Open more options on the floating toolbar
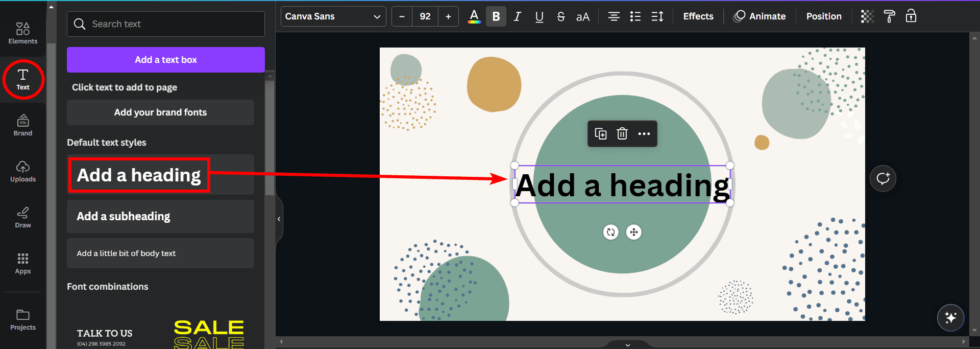980x349 pixels. point(644,134)
